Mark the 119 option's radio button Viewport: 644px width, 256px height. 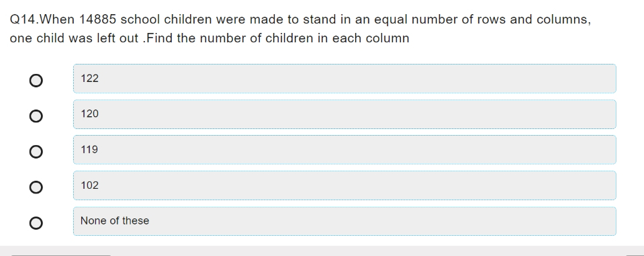pyautogui.click(x=36, y=152)
